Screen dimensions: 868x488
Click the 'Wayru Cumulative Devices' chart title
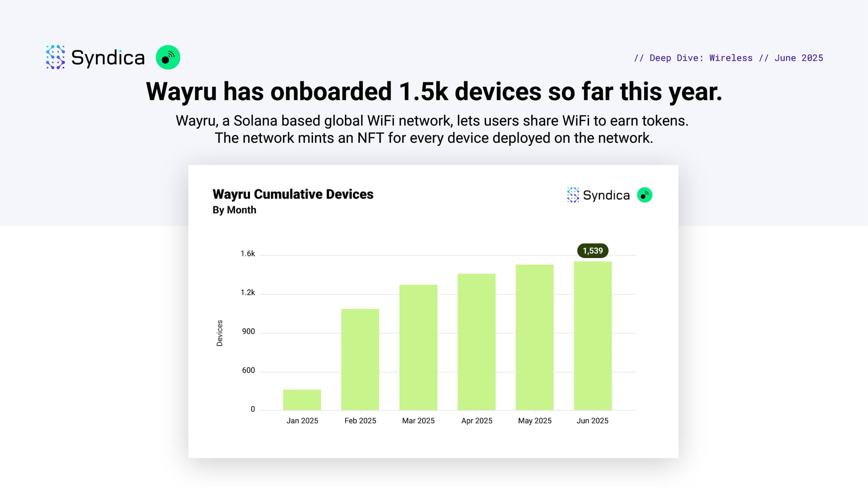click(x=293, y=194)
